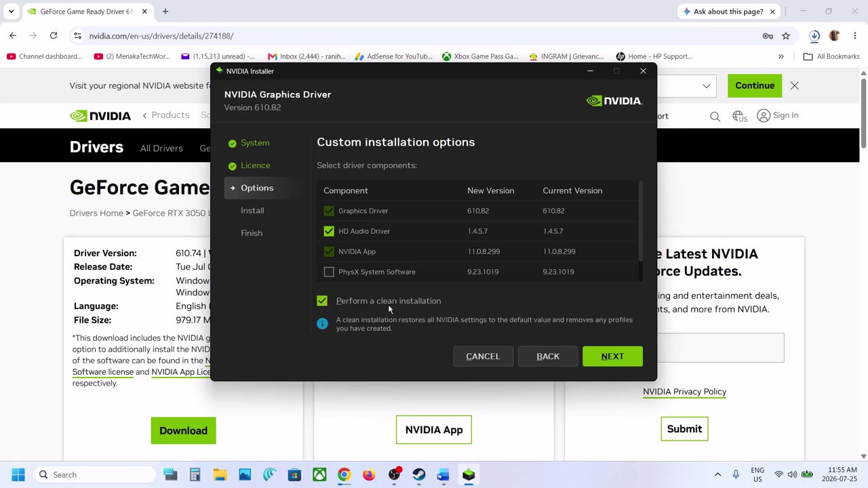Click the volume speaker tray icon
This screenshot has width=868, height=488.
[x=792, y=475]
